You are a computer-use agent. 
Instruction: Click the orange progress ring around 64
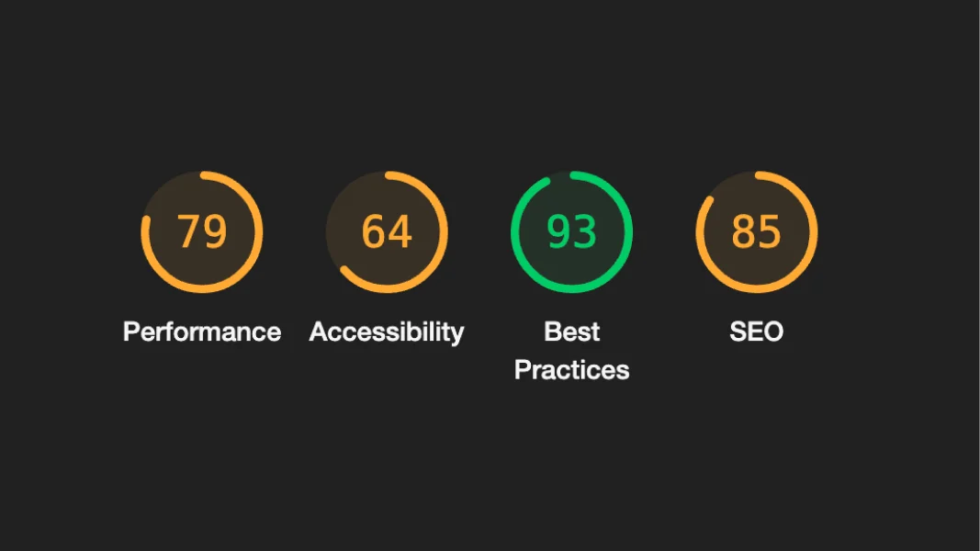click(x=445, y=232)
